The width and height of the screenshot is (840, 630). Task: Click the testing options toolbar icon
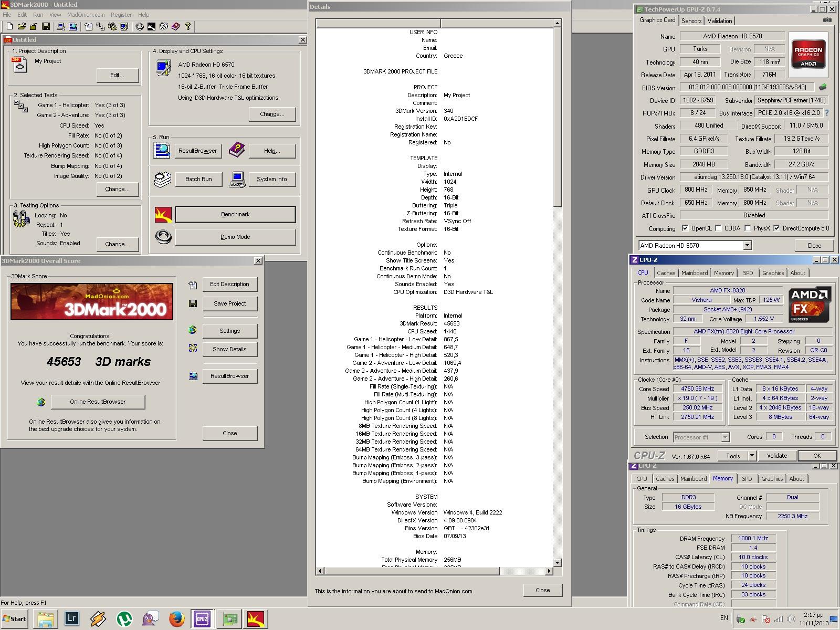click(x=112, y=26)
